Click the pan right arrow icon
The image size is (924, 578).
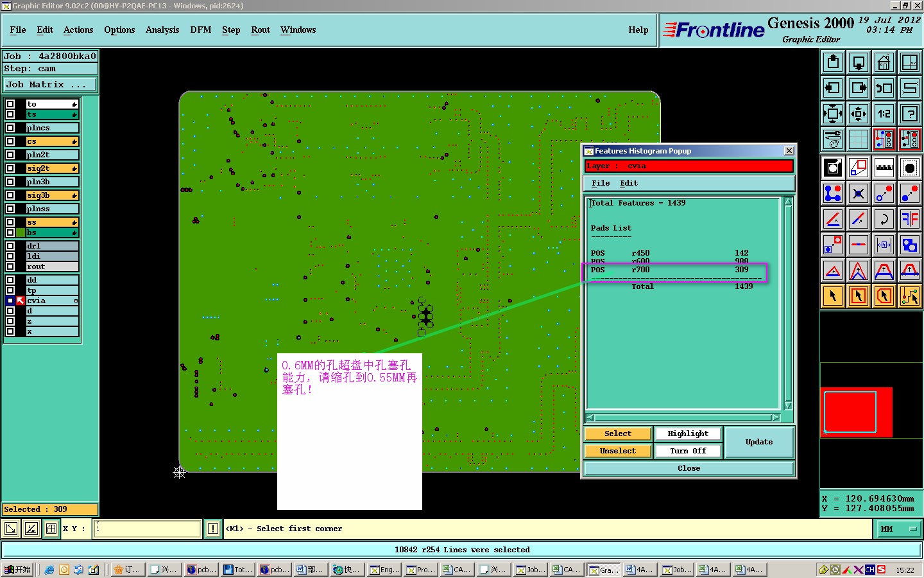click(x=858, y=88)
